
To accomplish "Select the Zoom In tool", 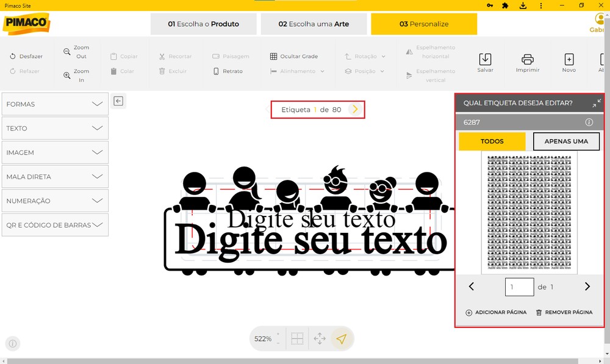I will [77, 74].
